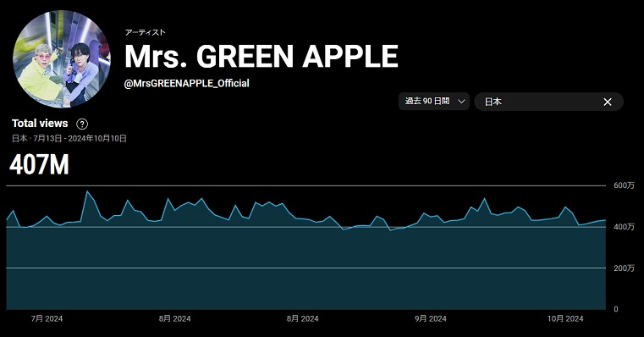Clear the 日本 region filter with X icon
Image resolution: width=644 pixels, height=337 pixels.
click(x=608, y=102)
